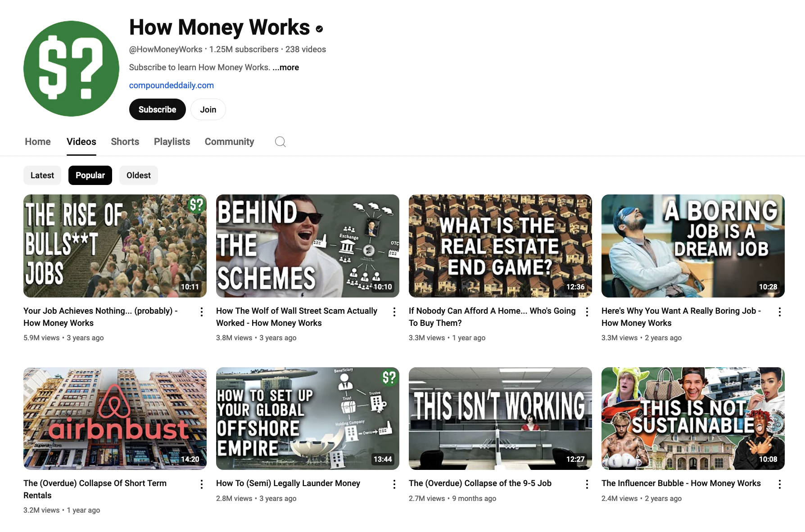Play This Is Not Sustainable thumbnail
This screenshot has height=532, width=805.
click(x=693, y=419)
